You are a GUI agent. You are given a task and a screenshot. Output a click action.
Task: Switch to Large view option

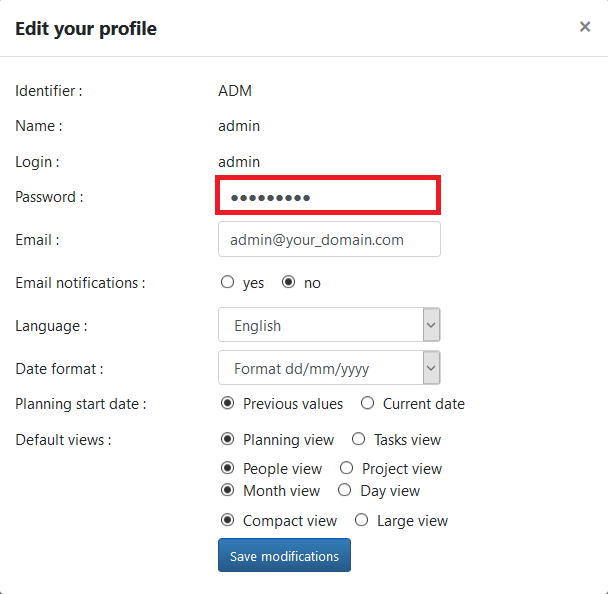[362, 521]
